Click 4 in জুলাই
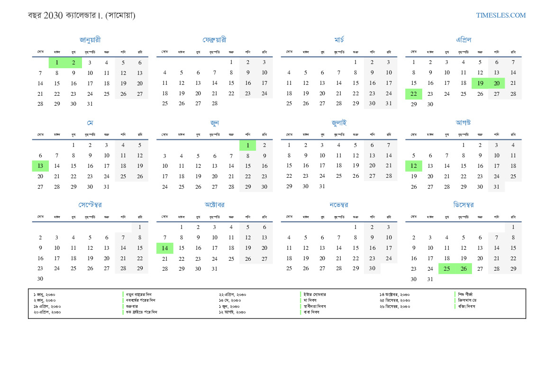Image resolution: width=554 pixels, height=392 pixels. [x=339, y=145]
